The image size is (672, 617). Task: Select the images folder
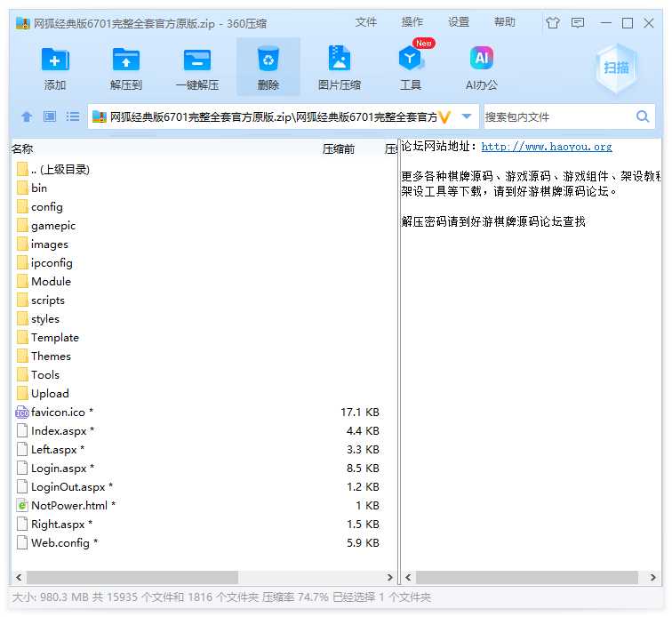[x=43, y=244]
